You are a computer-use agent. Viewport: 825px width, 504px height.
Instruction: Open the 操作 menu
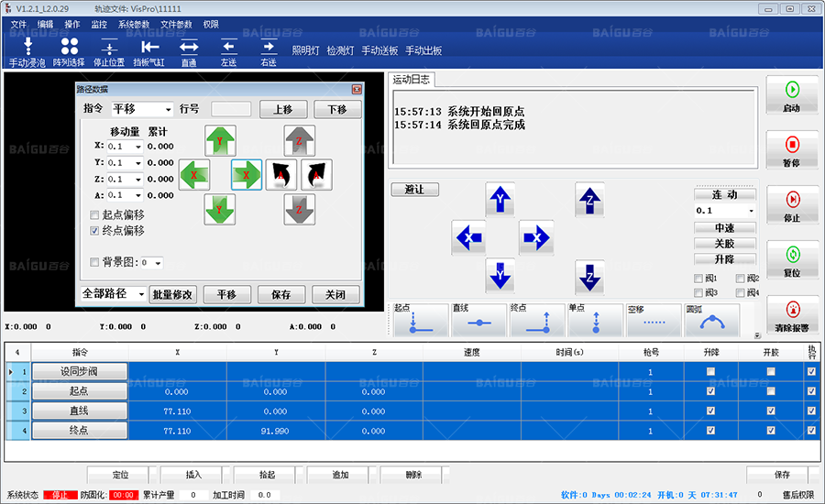tap(72, 24)
